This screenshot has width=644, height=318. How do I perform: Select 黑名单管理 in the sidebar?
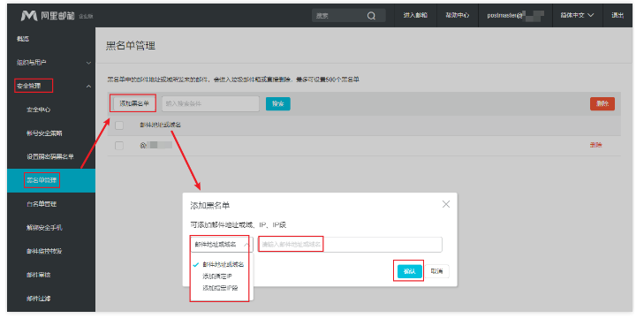click(x=51, y=180)
